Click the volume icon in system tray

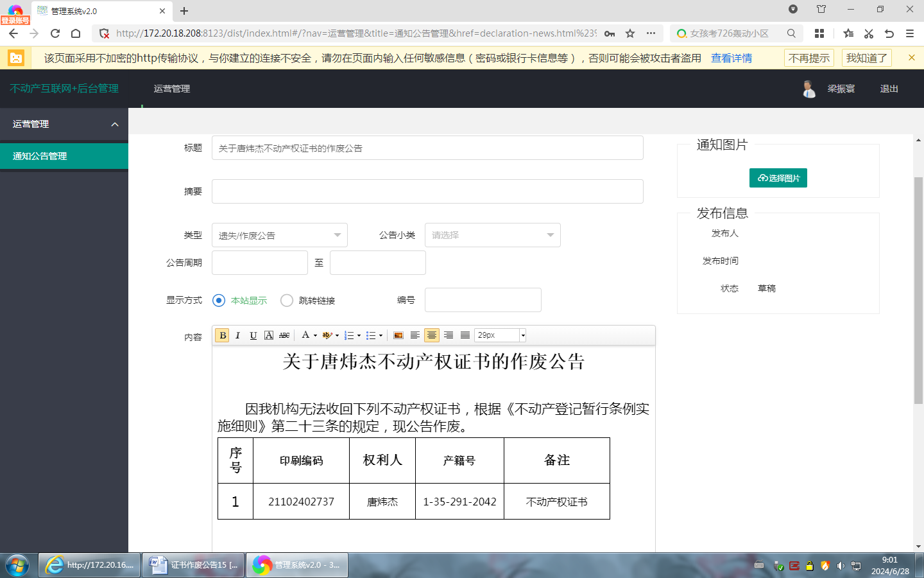[841, 566]
